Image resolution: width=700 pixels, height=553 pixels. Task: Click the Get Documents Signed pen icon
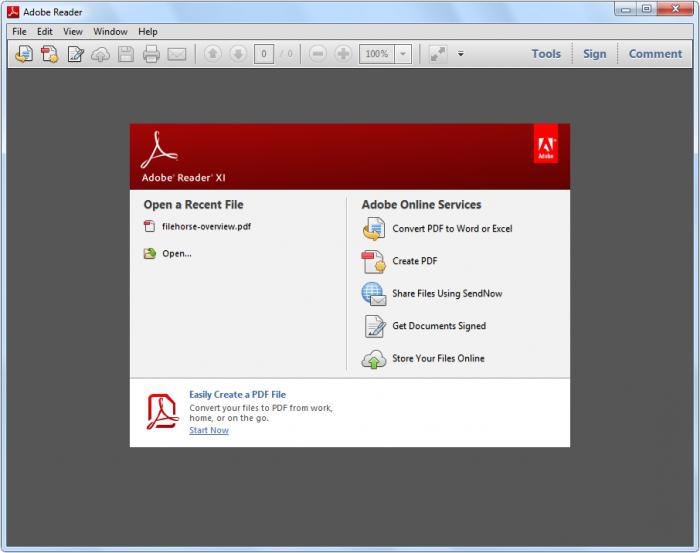[375, 326]
